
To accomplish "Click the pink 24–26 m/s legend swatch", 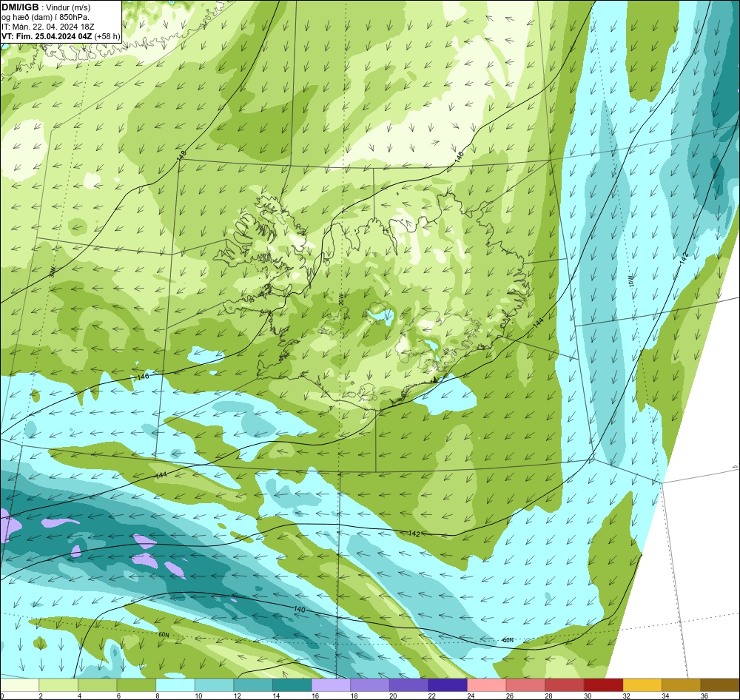I will click(x=487, y=685).
